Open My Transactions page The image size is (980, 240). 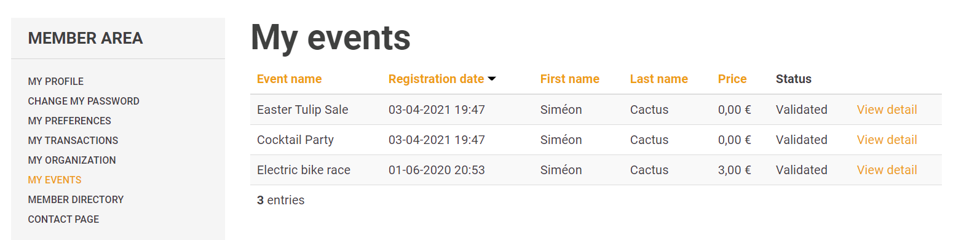(73, 140)
